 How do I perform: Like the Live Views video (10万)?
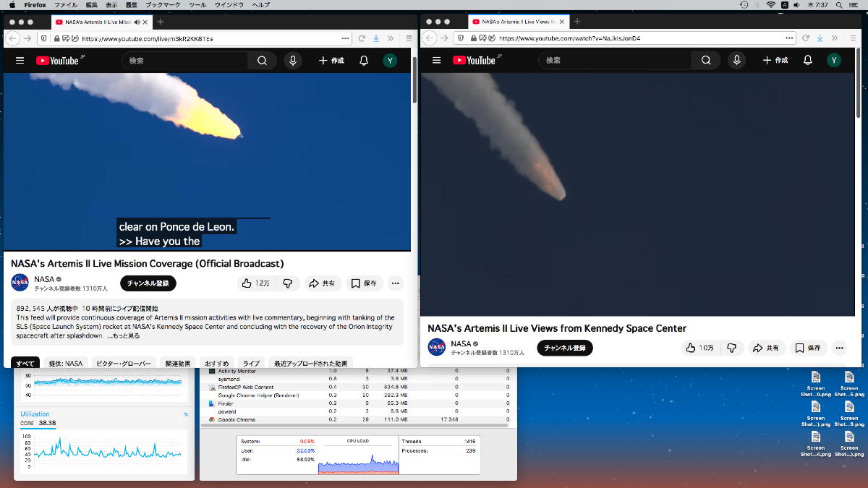pos(700,348)
